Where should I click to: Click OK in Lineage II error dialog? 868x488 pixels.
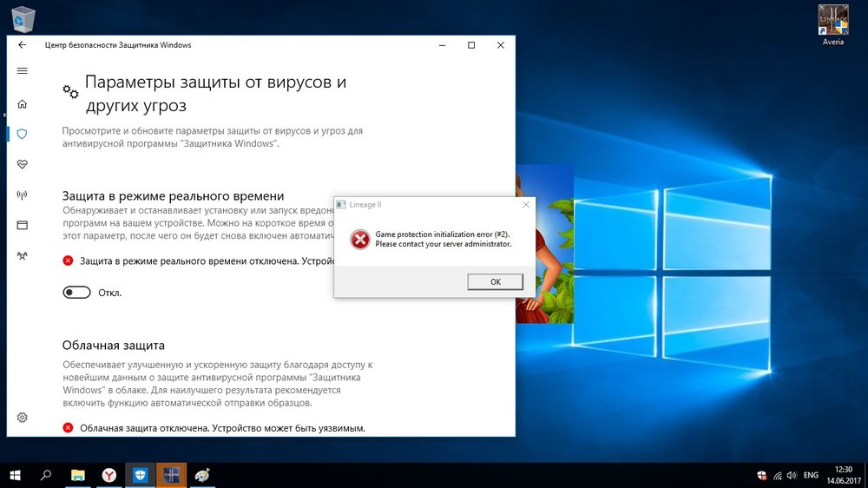point(495,281)
